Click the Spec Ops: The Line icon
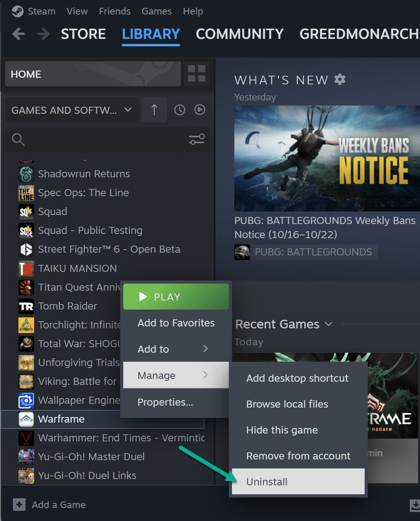This screenshot has height=521, width=420. 26,193
